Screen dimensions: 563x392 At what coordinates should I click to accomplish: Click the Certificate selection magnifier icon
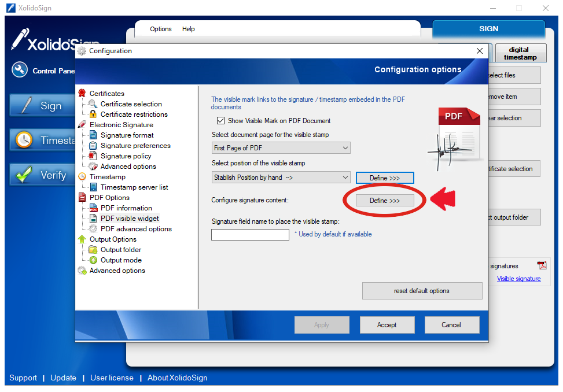(x=93, y=103)
